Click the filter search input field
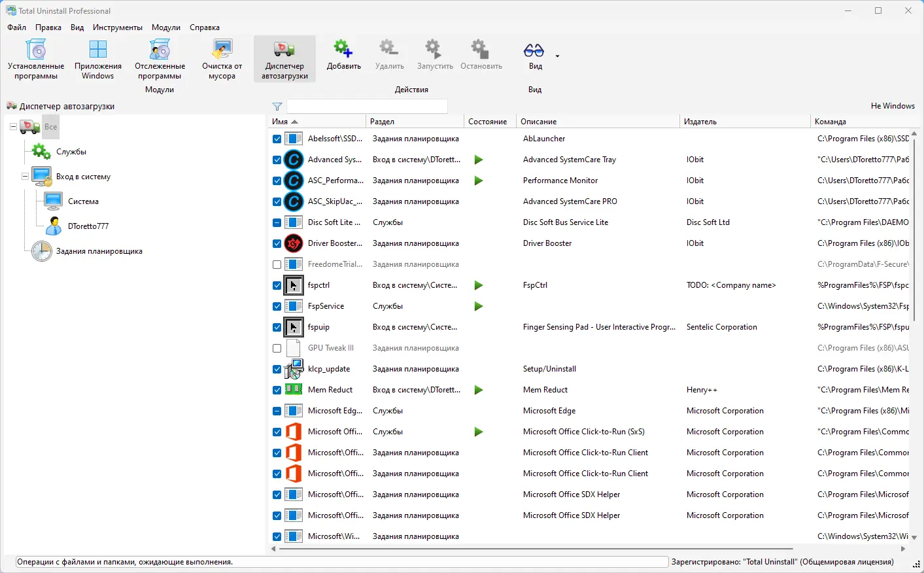Viewport: 924px width, 573px height. point(367,107)
